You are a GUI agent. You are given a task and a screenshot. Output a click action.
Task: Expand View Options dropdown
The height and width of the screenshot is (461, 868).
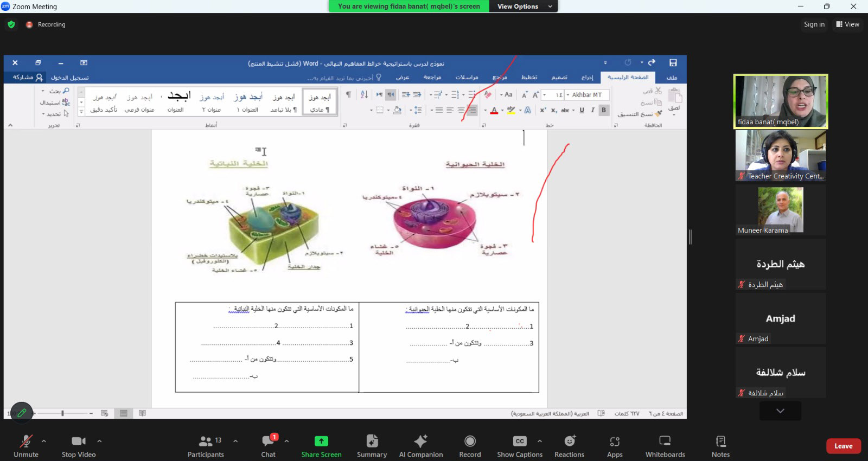(x=524, y=7)
